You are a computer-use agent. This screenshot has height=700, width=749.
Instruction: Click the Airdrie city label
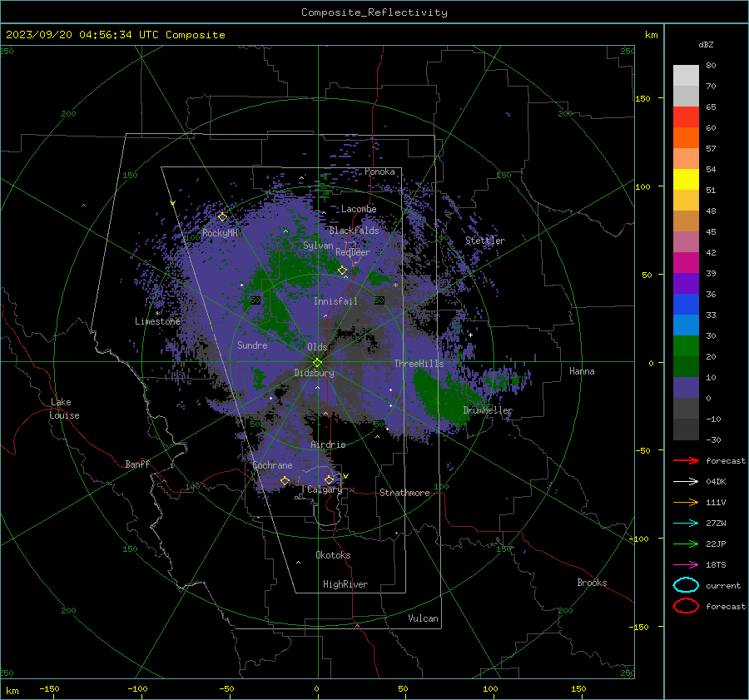pyautogui.click(x=328, y=444)
